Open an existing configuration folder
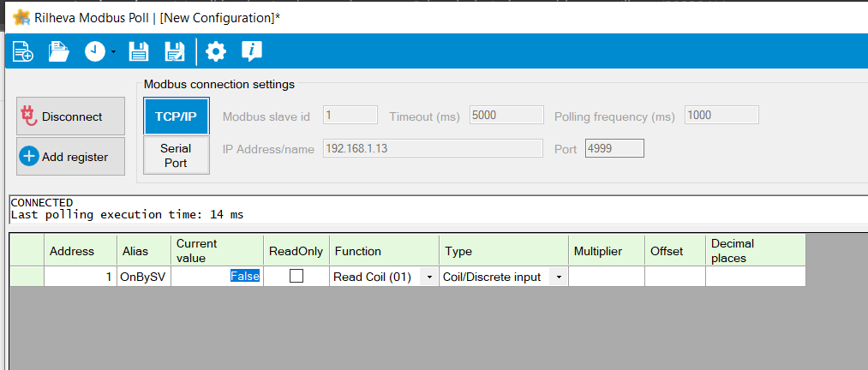 pos(58,52)
